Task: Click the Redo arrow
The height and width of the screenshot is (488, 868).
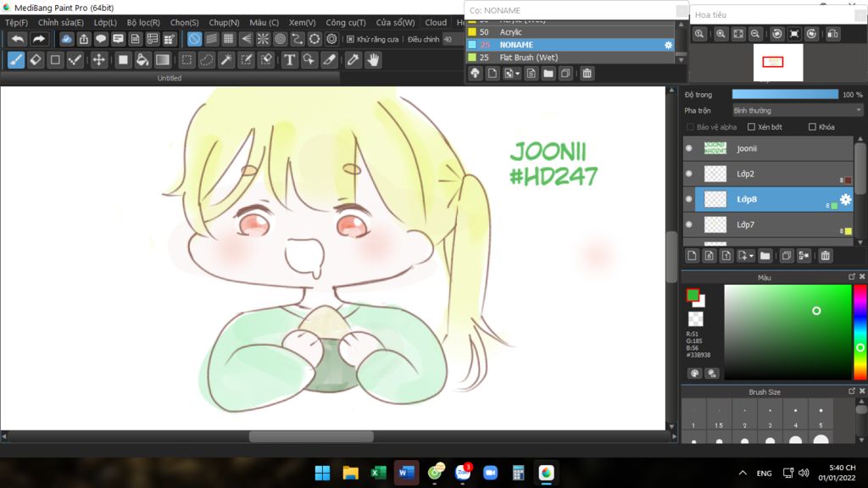Action: click(x=38, y=39)
